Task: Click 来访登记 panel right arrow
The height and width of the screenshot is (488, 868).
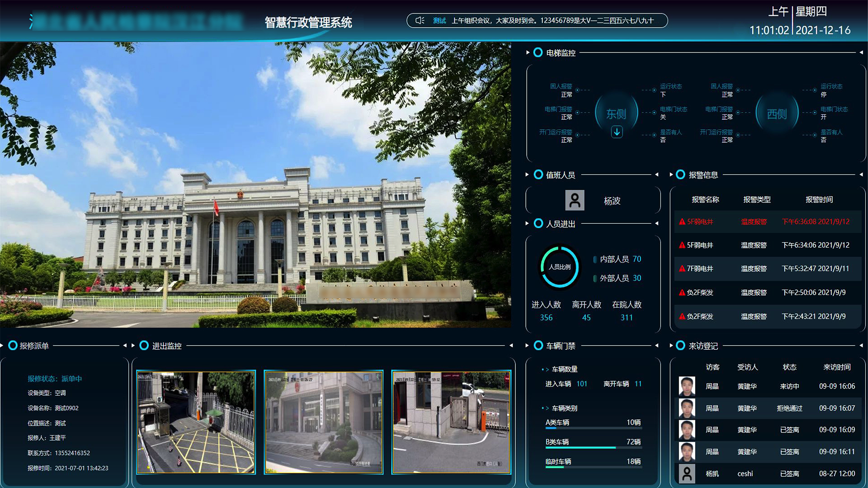Action: click(861, 345)
